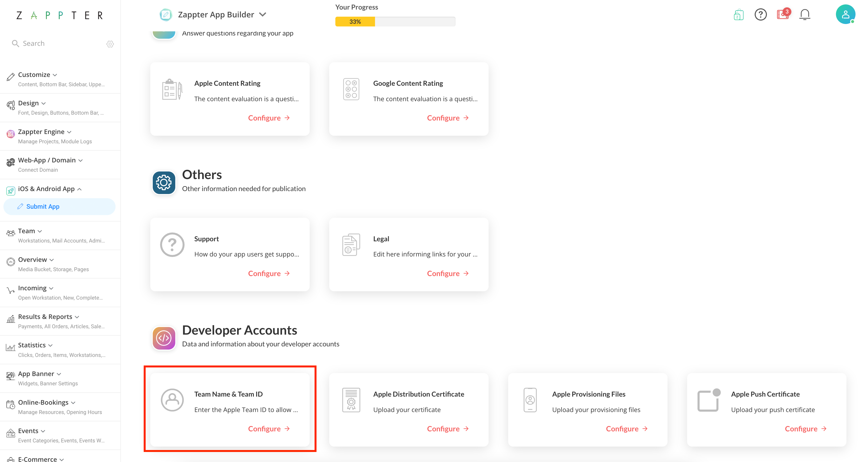Click the Zappter App Builder pencil icon
The image size is (868, 462).
[165, 14]
